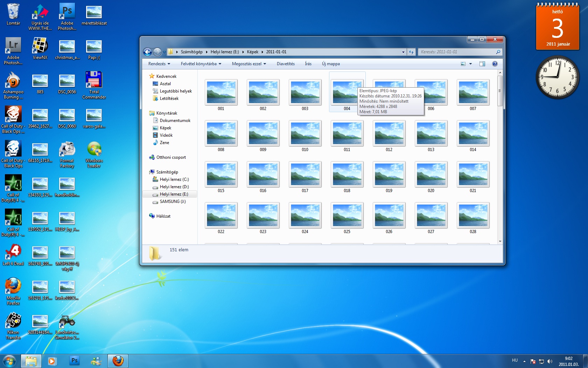Open Letöltések in the favorites list

pyautogui.click(x=169, y=98)
